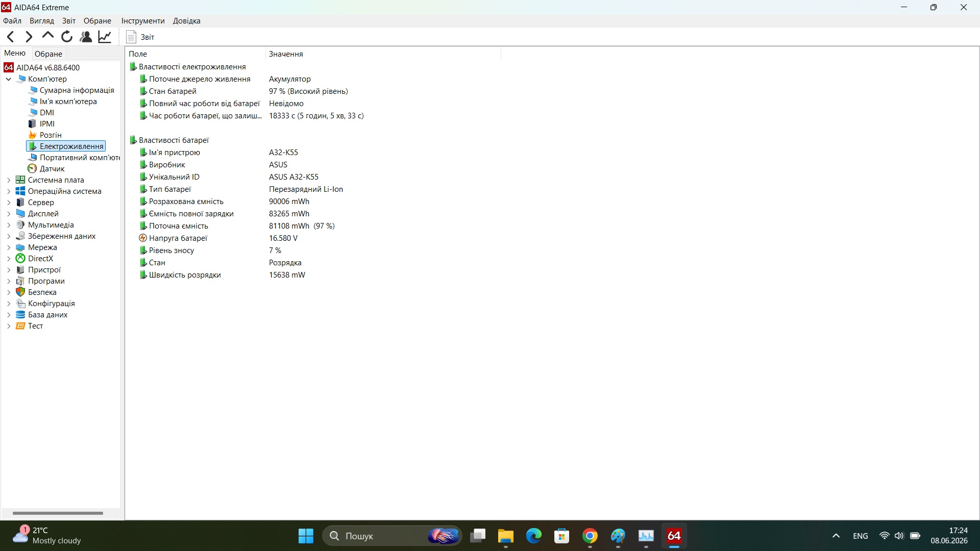980x551 pixels.
Task: Click the База даних database icon
Action: tap(20, 315)
